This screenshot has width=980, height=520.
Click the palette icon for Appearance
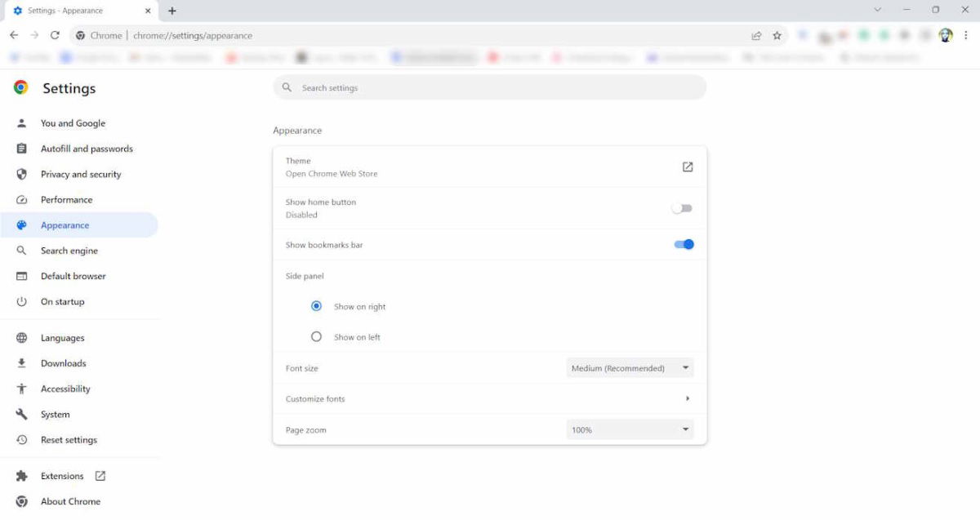tap(22, 225)
